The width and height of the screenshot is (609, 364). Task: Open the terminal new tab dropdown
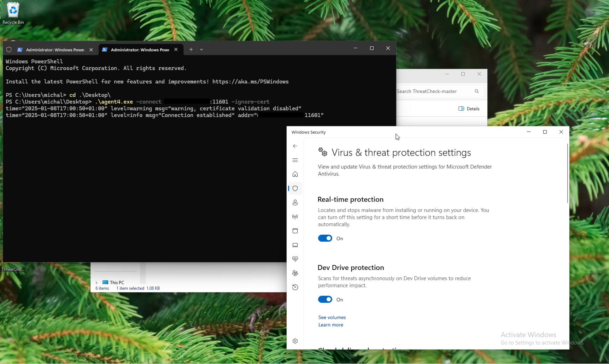coord(201,49)
